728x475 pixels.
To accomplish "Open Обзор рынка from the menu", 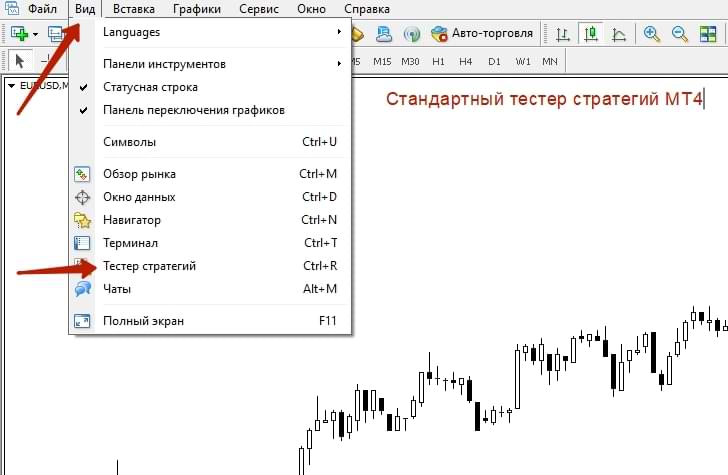I will point(210,174).
